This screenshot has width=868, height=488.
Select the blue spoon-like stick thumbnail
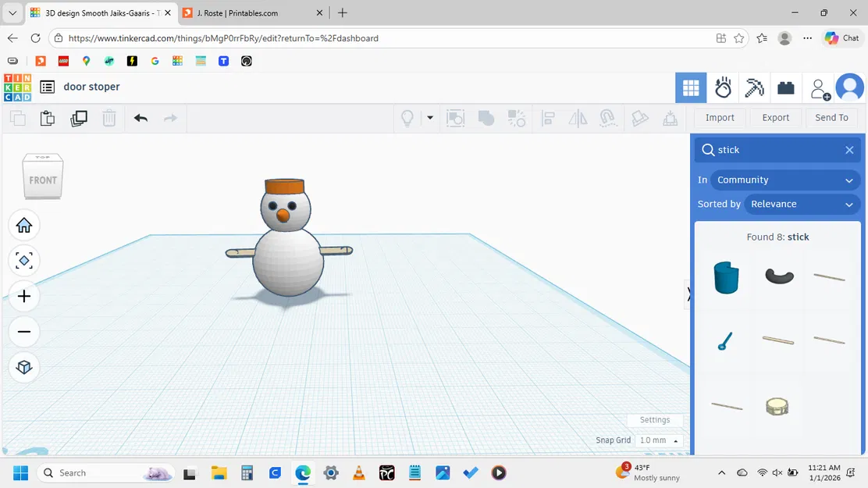(725, 340)
